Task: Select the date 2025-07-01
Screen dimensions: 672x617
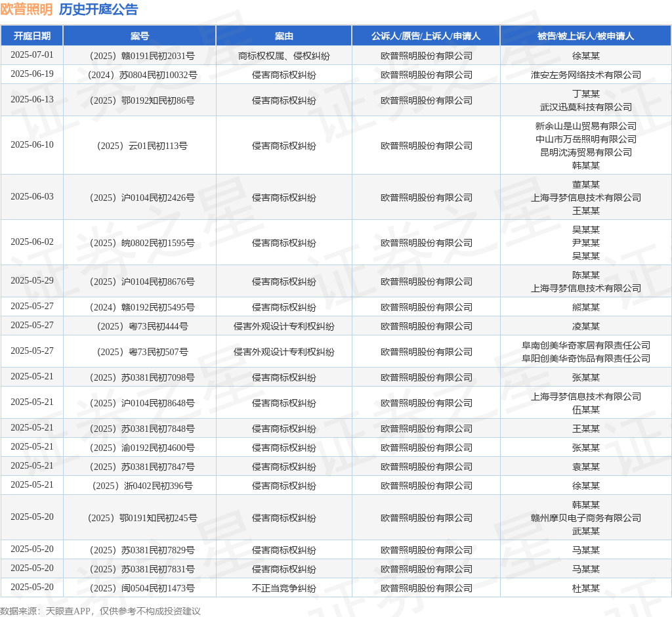Action: tap(32, 55)
